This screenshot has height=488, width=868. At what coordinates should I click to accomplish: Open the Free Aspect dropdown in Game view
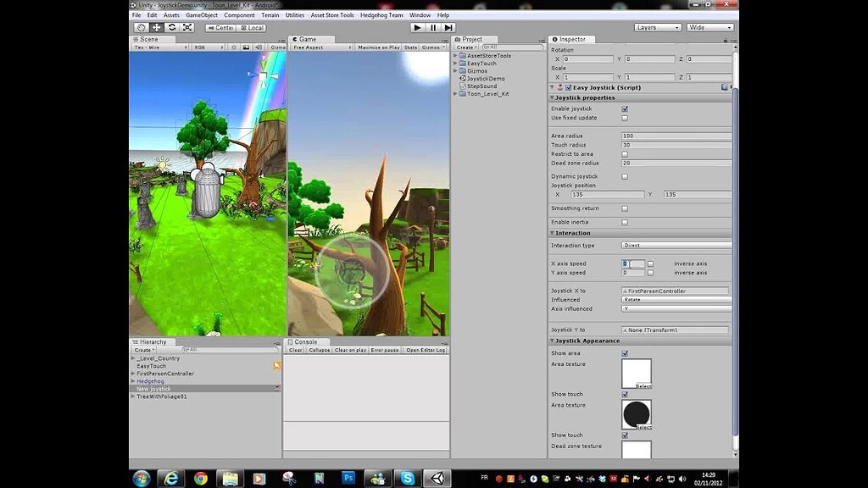coord(319,47)
